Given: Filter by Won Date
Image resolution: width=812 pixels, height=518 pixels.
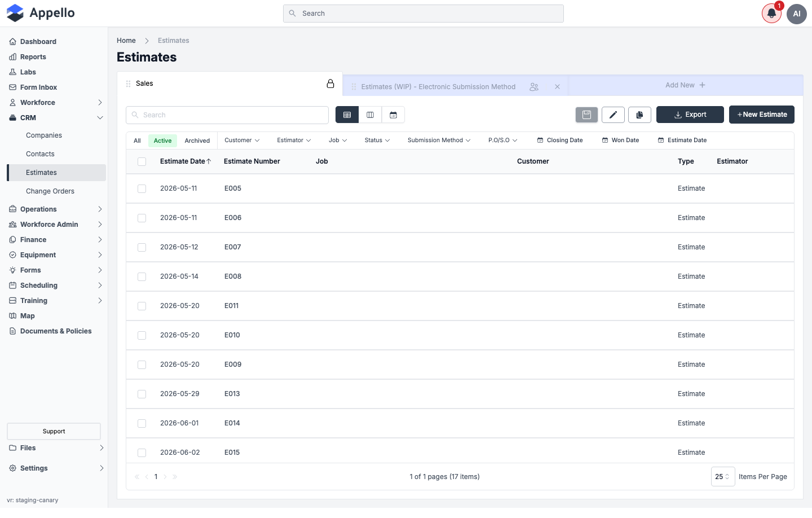Looking at the screenshot, I should point(620,141).
